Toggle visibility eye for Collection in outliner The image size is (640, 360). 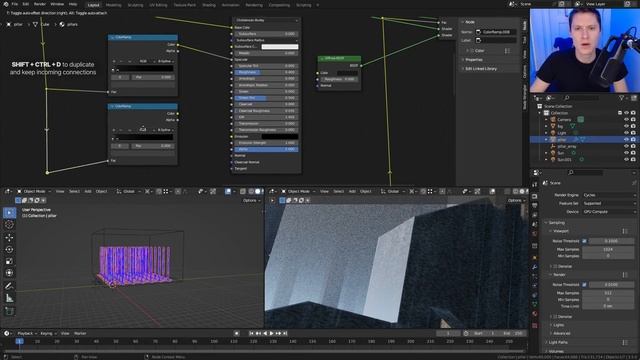pyautogui.click(x=626, y=113)
